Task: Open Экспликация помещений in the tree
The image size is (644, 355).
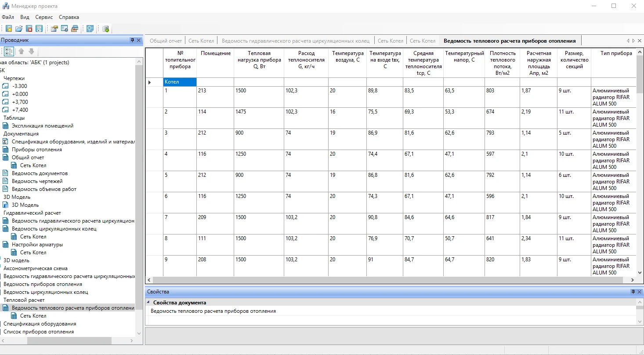Action: point(42,126)
